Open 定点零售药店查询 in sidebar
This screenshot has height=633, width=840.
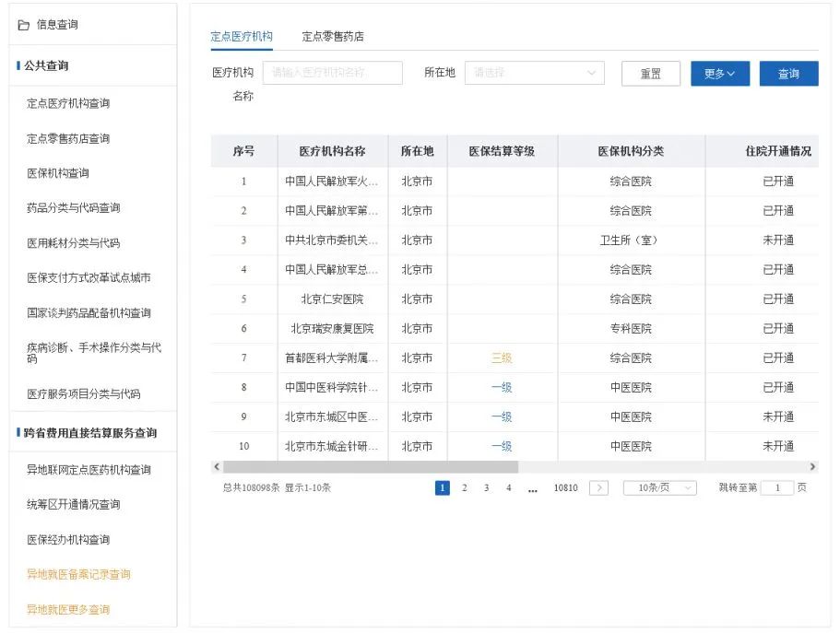coord(68,139)
